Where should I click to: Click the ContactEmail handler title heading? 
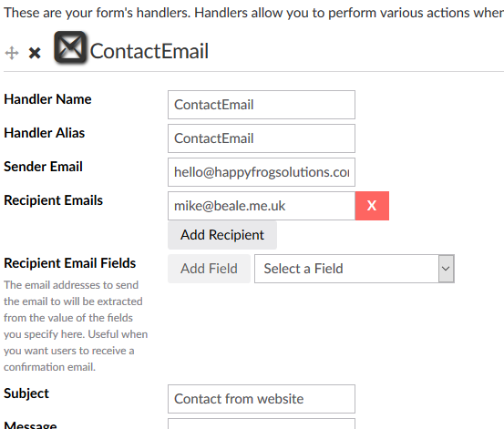click(x=149, y=51)
